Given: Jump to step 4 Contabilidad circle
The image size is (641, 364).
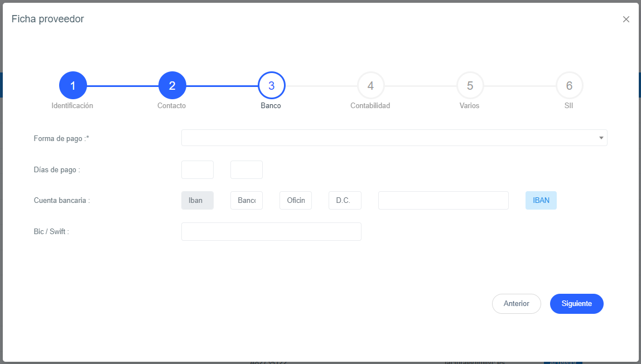Looking at the screenshot, I should [x=370, y=86].
